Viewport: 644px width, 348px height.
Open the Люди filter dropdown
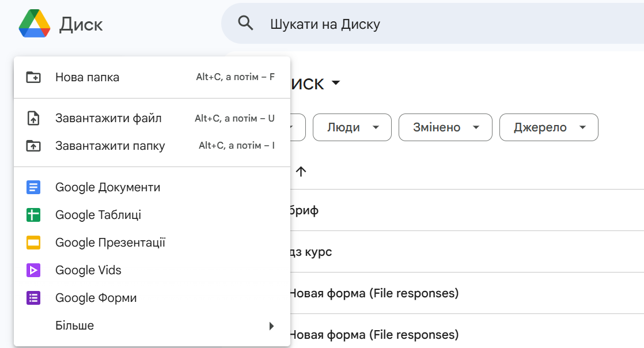pyautogui.click(x=352, y=127)
